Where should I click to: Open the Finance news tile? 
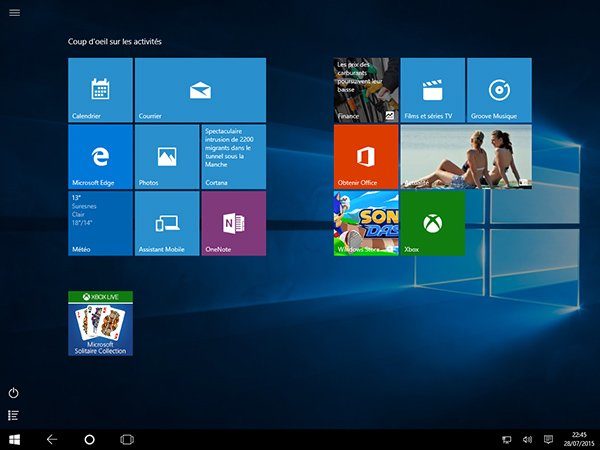tap(366, 90)
